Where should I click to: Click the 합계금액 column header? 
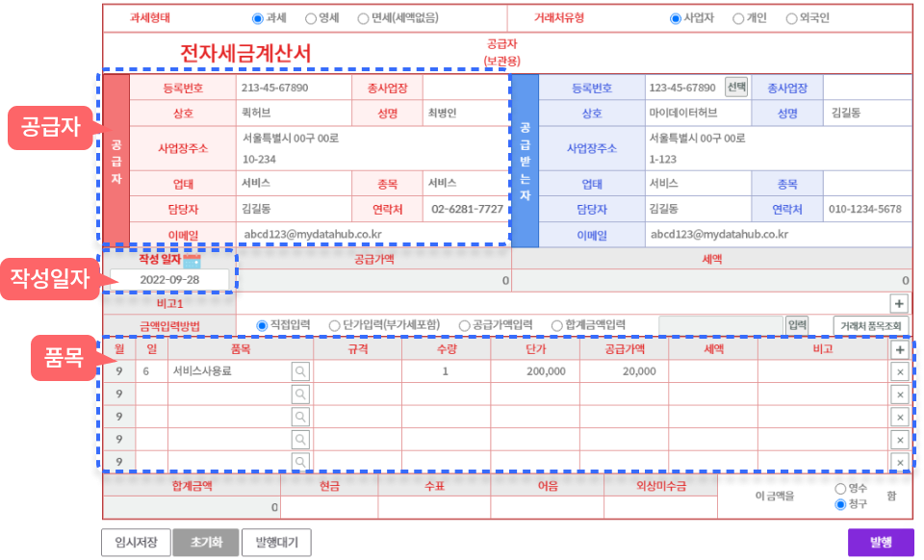click(192, 487)
